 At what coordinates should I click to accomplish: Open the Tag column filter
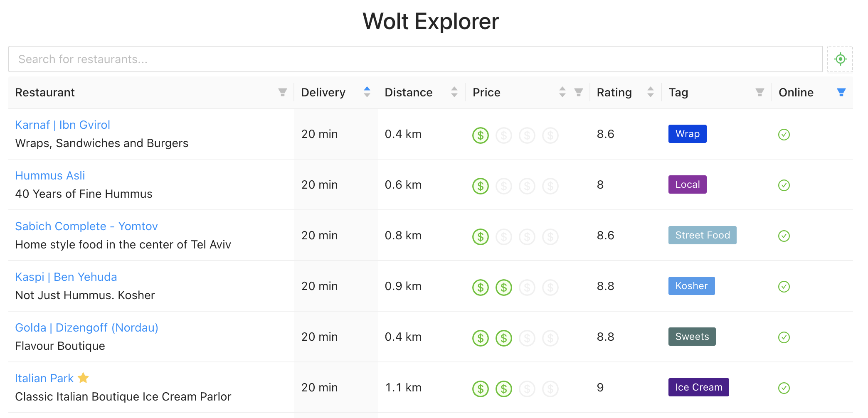(760, 92)
